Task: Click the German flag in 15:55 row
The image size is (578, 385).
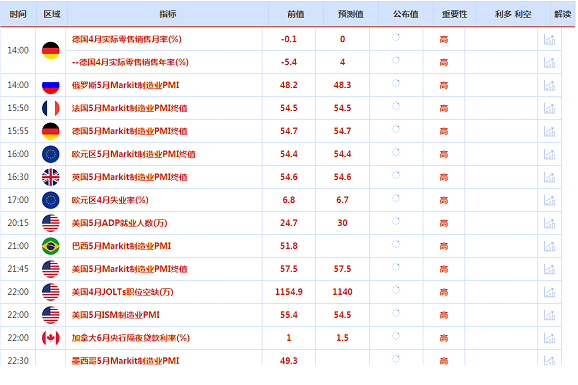Action: tap(51, 131)
